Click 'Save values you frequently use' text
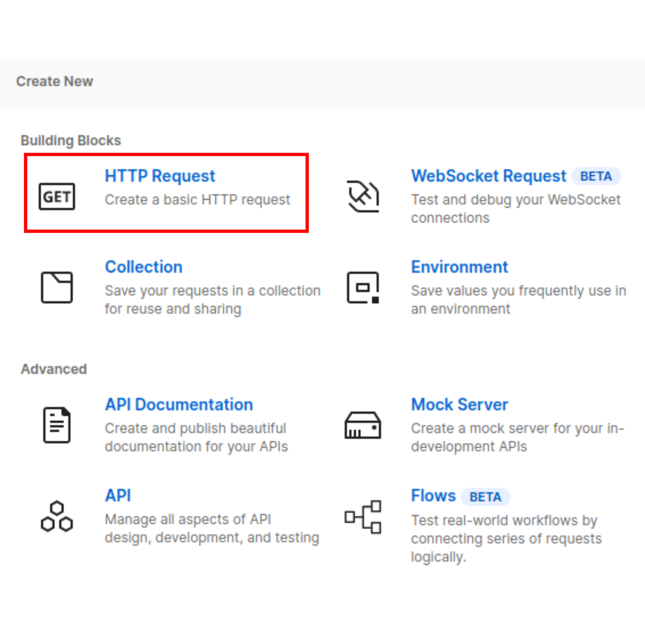The image size is (645, 644). point(518,299)
